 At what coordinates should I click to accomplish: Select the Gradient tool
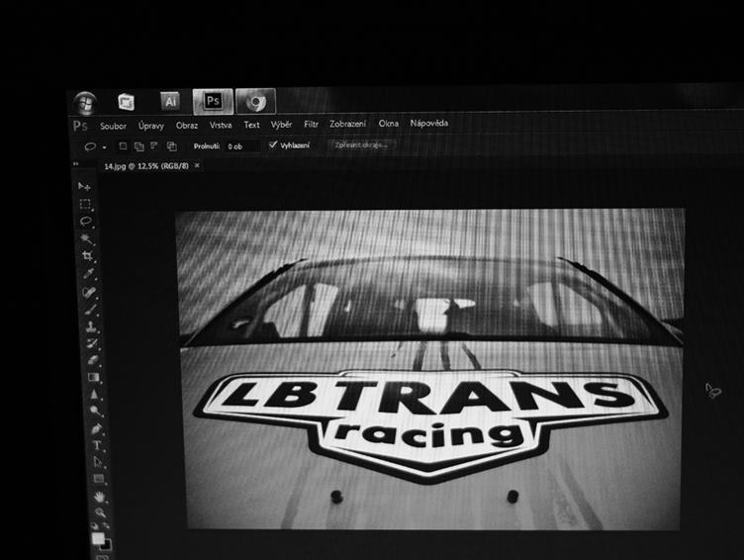pyautogui.click(x=93, y=377)
